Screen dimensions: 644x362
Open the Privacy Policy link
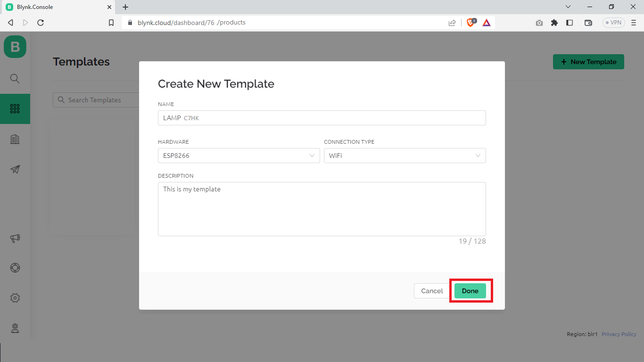point(619,334)
